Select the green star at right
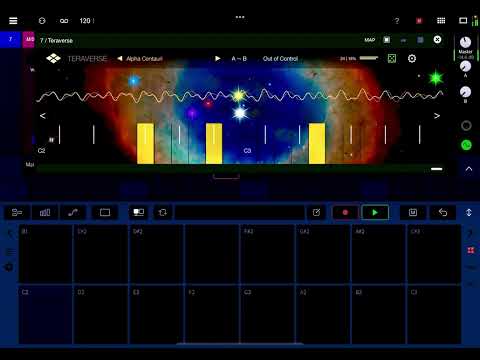Viewport: 480px width, 360px height. pyautogui.click(x=436, y=78)
